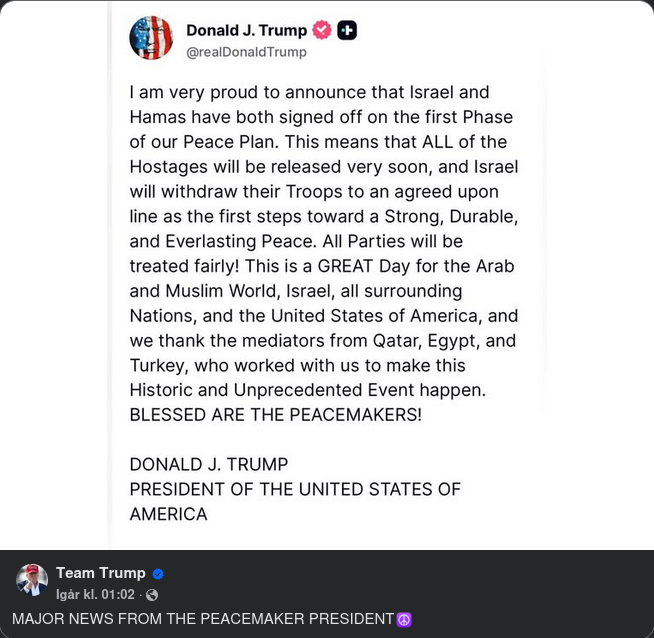Click the Team Trump profile picture
This screenshot has height=638, width=654.
tap(32, 580)
